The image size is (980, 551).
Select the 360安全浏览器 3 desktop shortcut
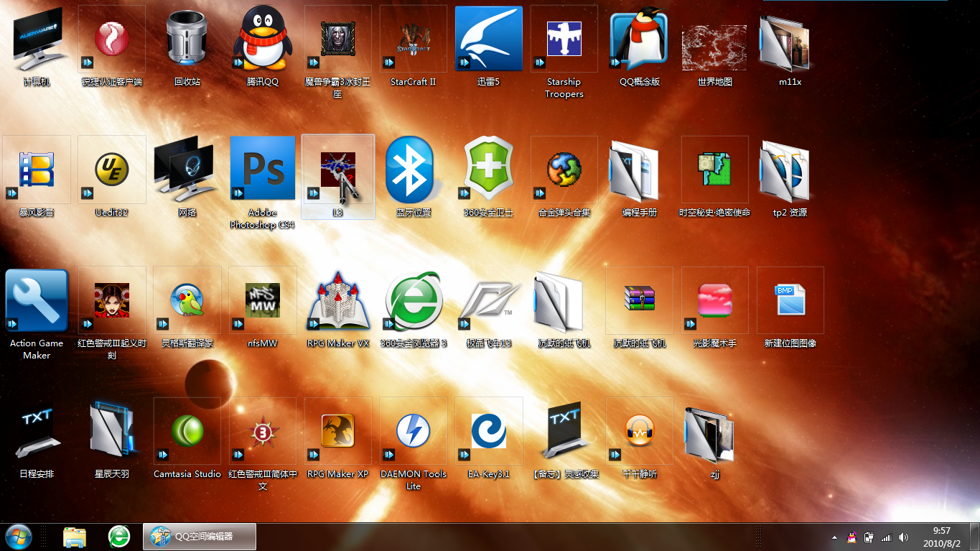click(x=414, y=300)
